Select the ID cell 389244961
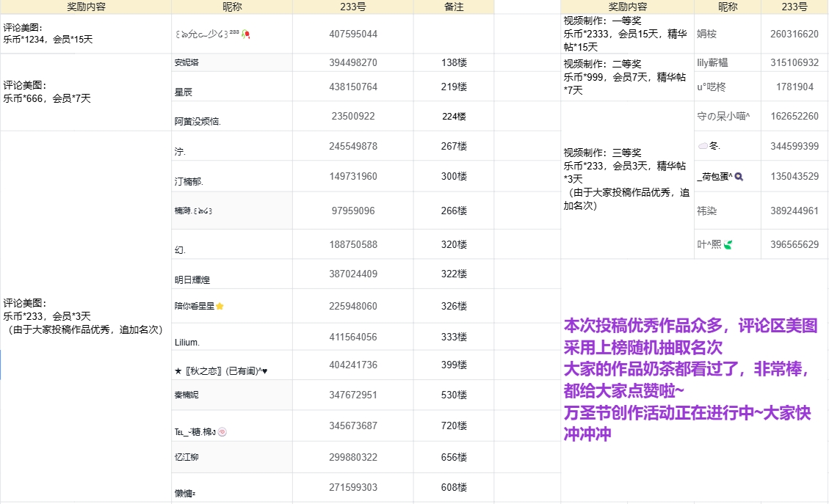829x504 pixels. 794,211
